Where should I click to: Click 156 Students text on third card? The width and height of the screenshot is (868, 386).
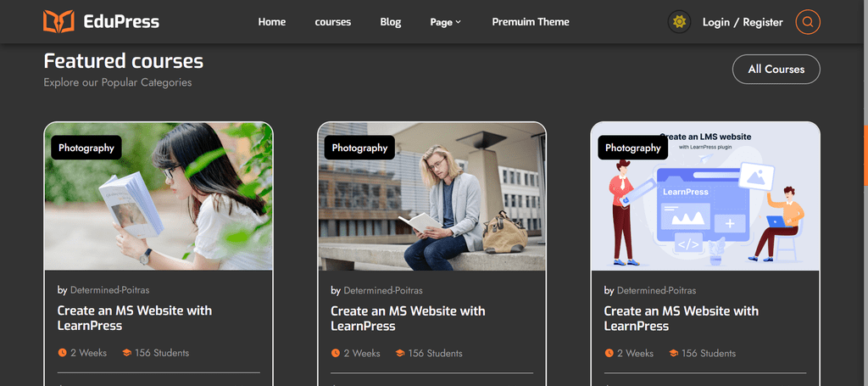(x=709, y=353)
